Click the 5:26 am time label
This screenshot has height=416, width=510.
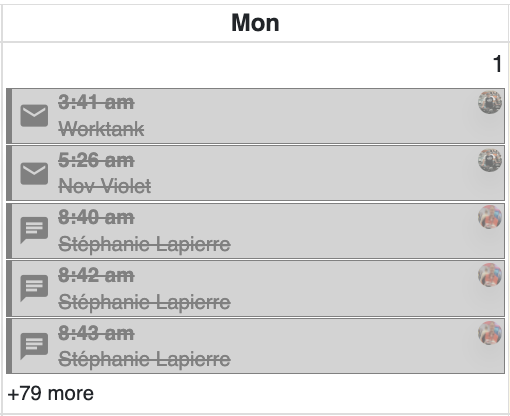pyautogui.click(x=96, y=160)
